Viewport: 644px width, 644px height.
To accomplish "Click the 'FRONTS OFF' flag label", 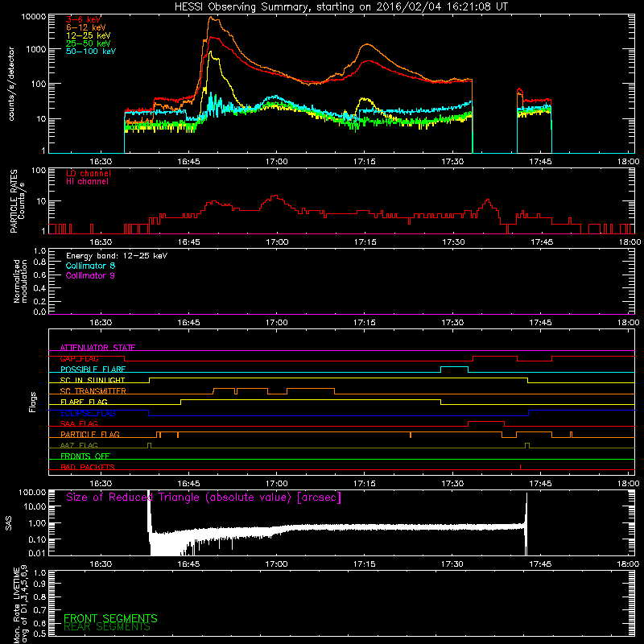I will click(x=85, y=456).
